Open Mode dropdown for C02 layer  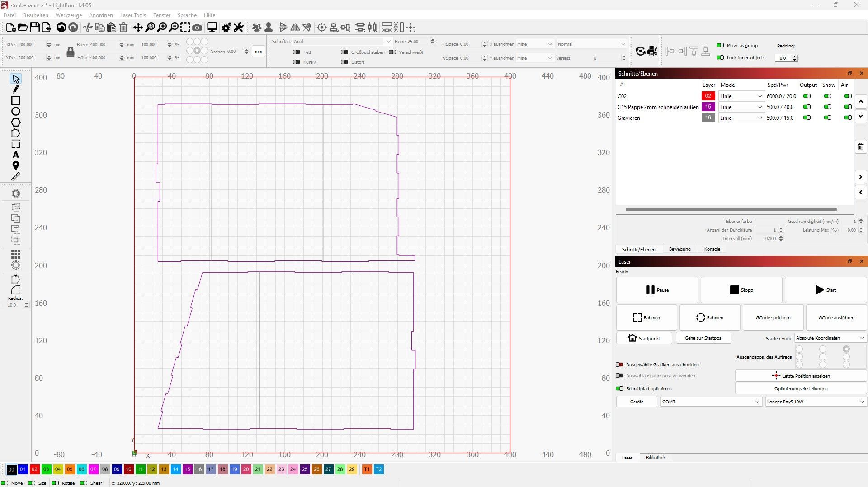741,96
